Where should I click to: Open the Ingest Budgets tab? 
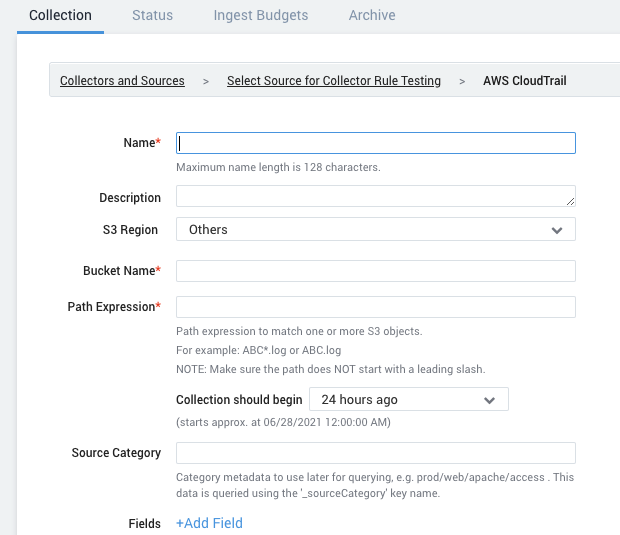[260, 15]
